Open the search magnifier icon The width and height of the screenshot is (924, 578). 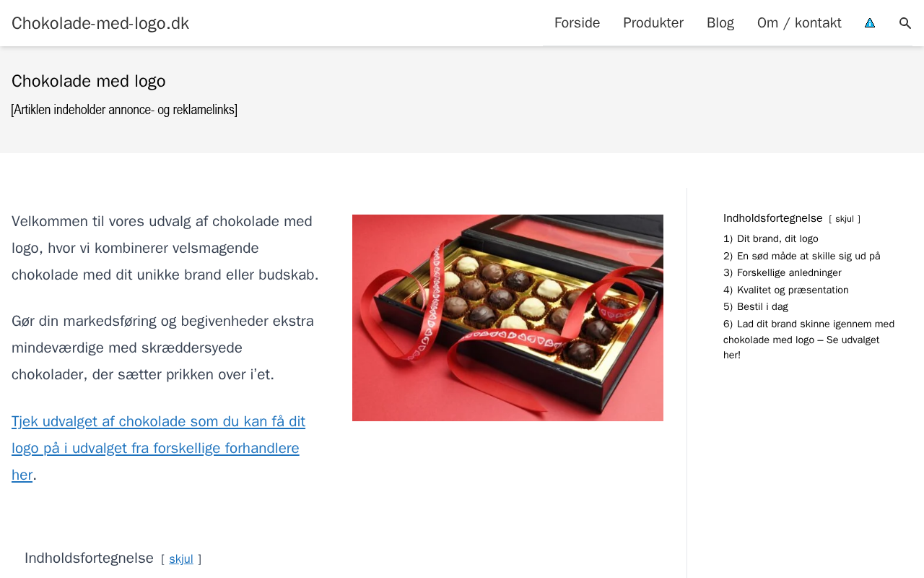click(905, 23)
